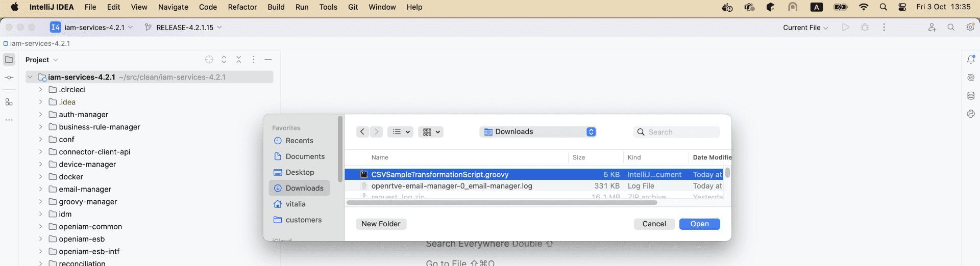Open the Refactor menu

pos(242,7)
